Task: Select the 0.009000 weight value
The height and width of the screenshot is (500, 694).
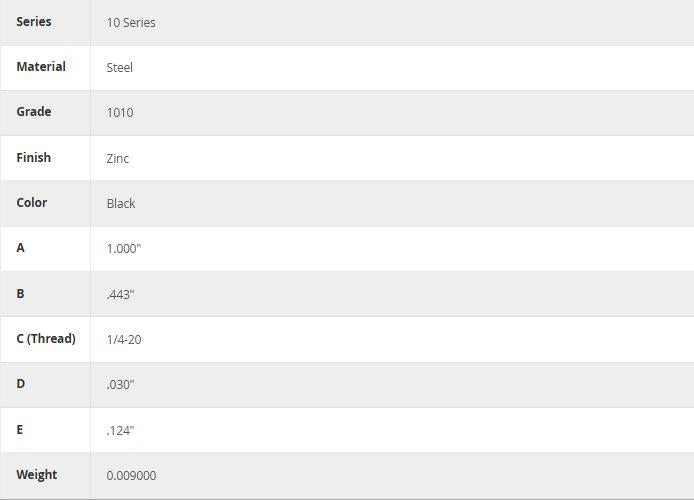Action: pos(131,475)
